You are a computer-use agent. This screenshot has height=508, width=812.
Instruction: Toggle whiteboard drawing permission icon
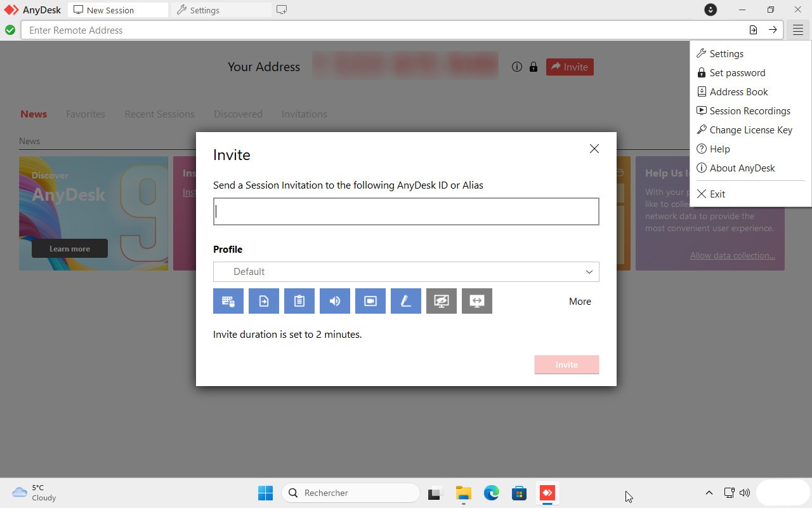click(x=406, y=301)
